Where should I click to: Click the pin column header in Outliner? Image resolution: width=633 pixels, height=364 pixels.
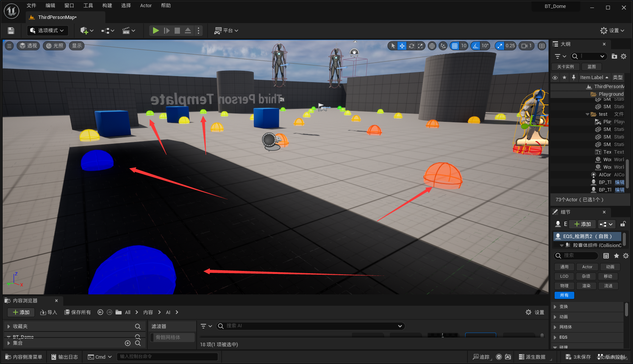pyautogui.click(x=574, y=78)
